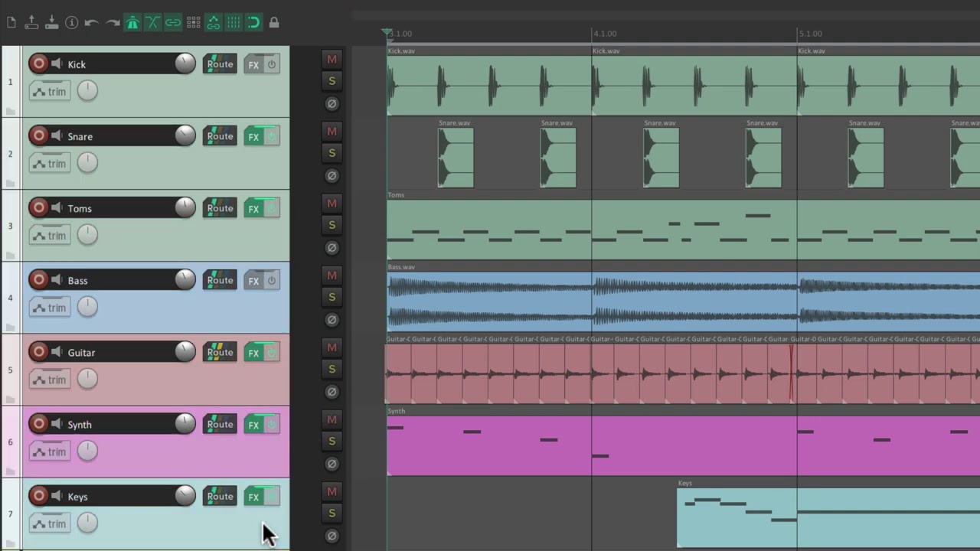Open routing for the Kick track

point(220,64)
